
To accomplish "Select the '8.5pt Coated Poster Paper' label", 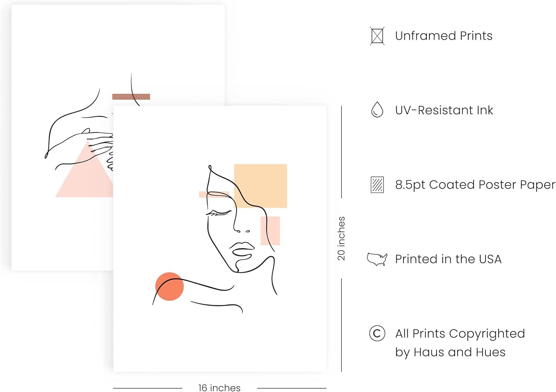I will coord(475,185).
